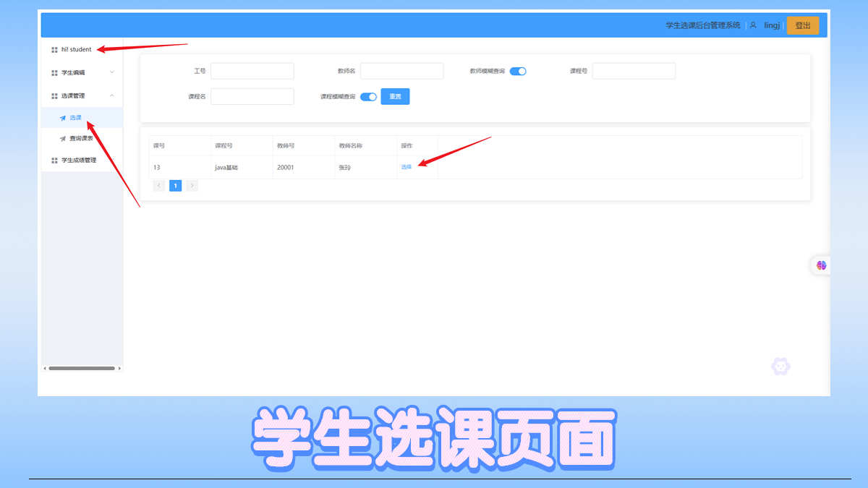The height and width of the screenshot is (488, 868).
Task: Select page 1 in pagination
Action: click(176, 186)
